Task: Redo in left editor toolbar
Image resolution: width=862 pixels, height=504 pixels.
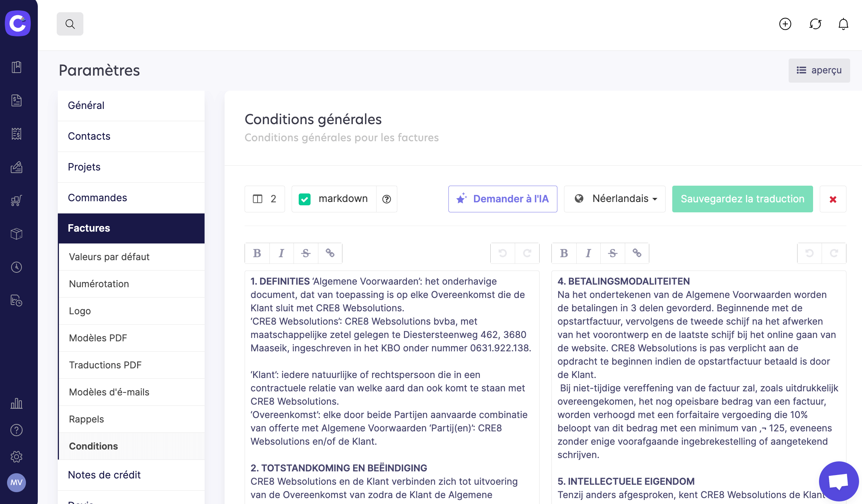Action: click(527, 253)
